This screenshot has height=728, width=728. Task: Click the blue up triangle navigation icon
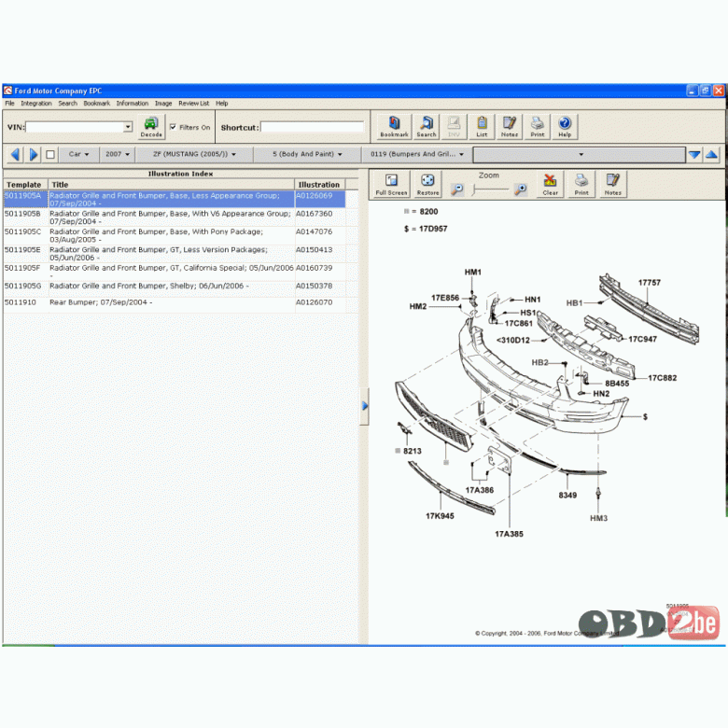click(x=711, y=155)
